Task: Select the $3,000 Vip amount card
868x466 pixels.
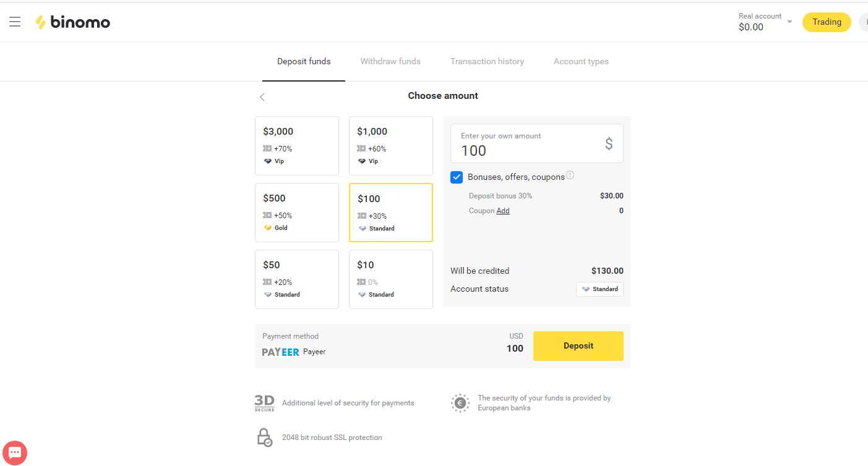Action: click(297, 146)
